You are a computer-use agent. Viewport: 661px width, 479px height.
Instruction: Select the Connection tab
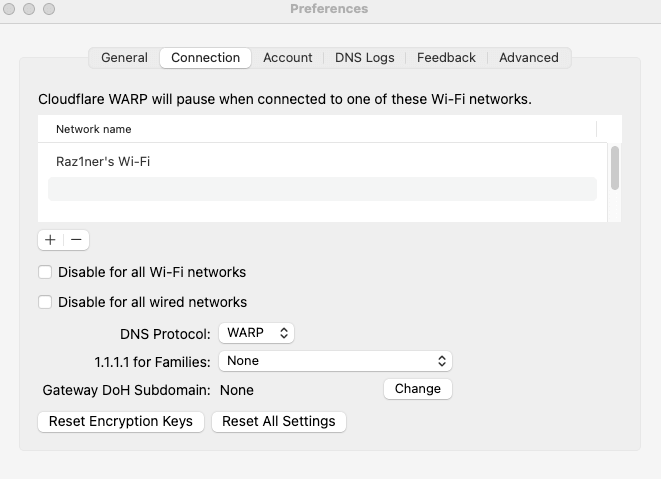coord(206,58)
